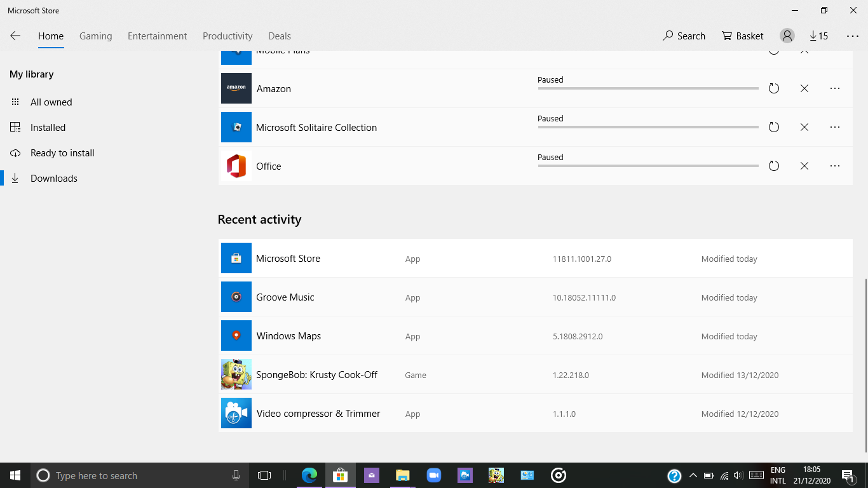This screenshot has width=868, height=488.
Task: Open SpongeBob: Krusty Cook-Off entry
Action: click(536, 375)
